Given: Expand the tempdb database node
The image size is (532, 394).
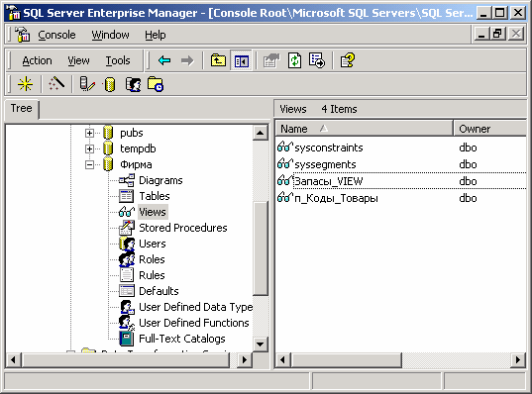Looking at the screenshot, I should click(x=89, y=148).
